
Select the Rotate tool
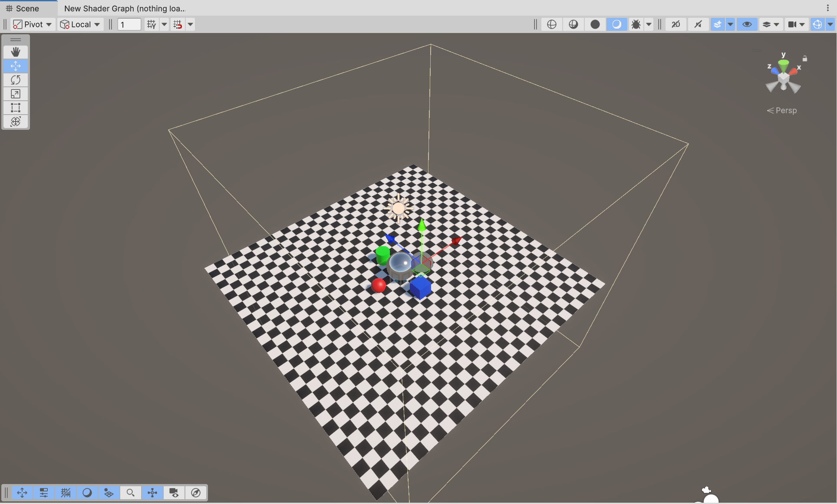click(16, 80)
